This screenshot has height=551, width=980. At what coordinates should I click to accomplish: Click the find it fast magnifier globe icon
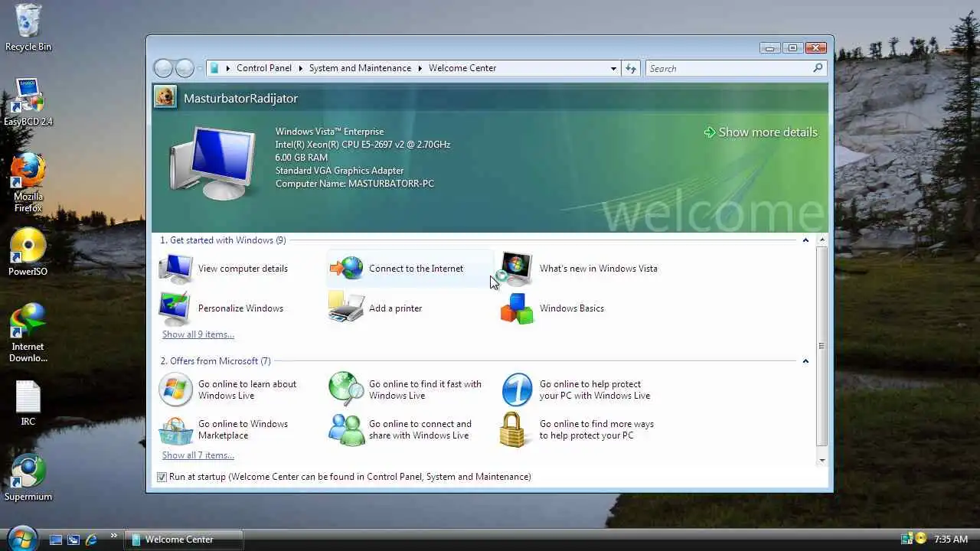click(x=346, y=390)
